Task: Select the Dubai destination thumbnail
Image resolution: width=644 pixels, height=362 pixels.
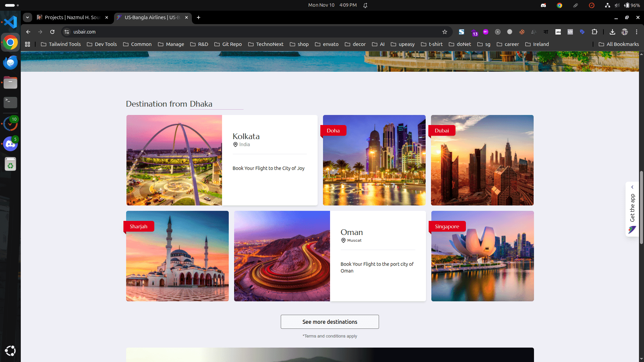Action: pos(482,160)
